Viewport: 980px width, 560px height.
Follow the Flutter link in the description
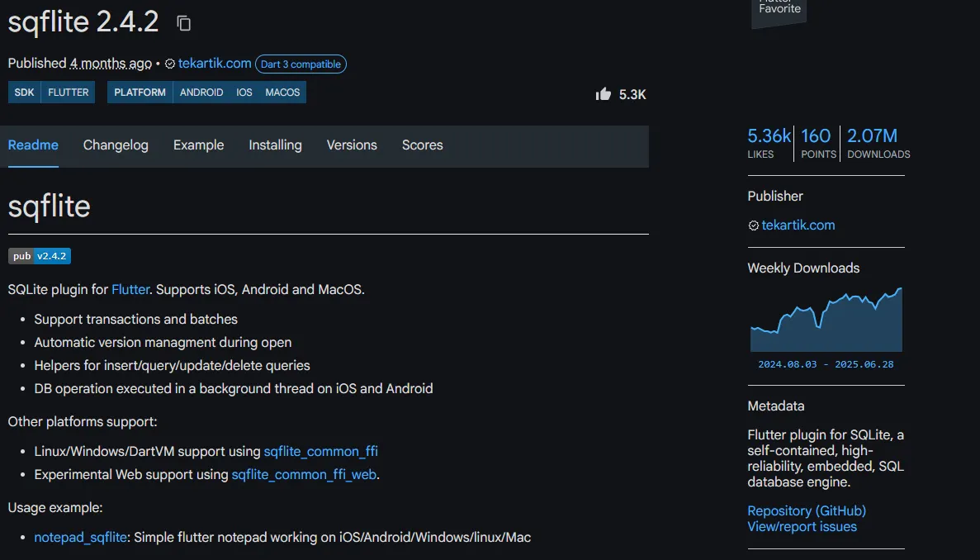(130, 289)
